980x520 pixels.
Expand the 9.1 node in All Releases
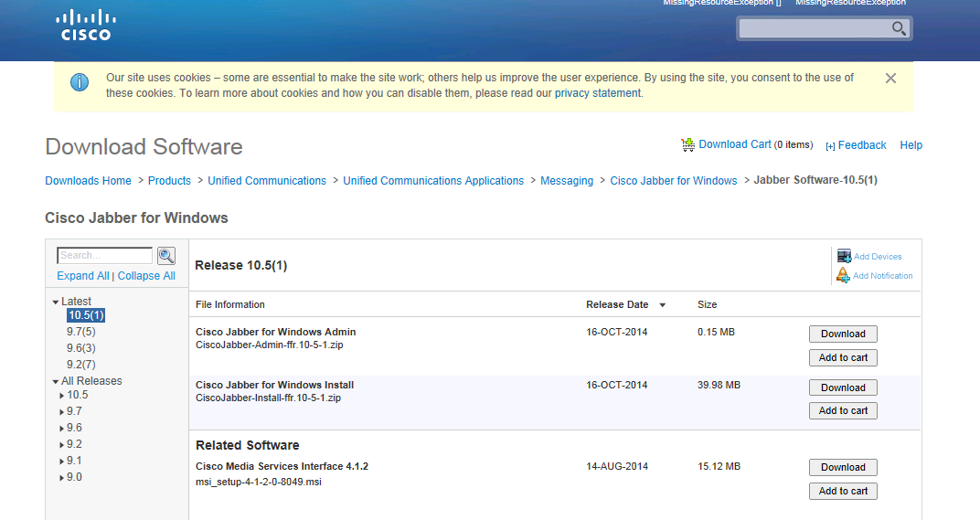62,462
